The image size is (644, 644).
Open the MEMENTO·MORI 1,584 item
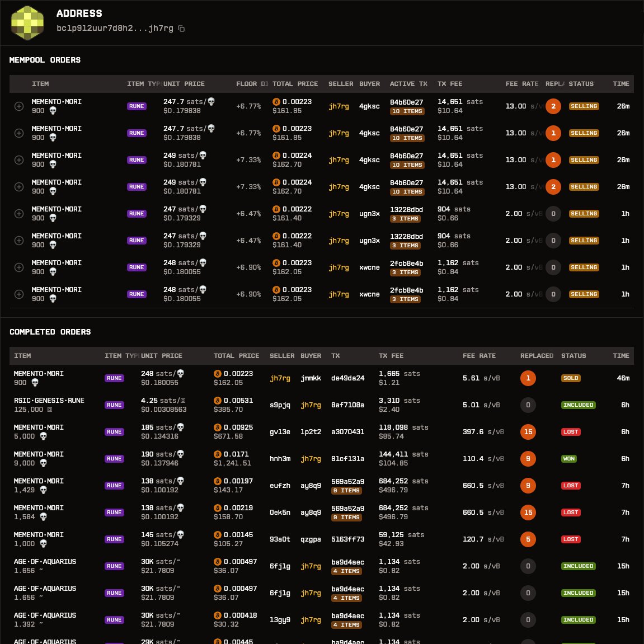coord(39,508)
